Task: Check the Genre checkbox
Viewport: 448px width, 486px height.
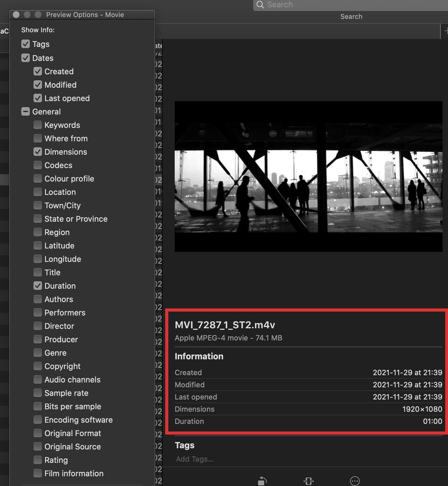Action: [38, 353]
